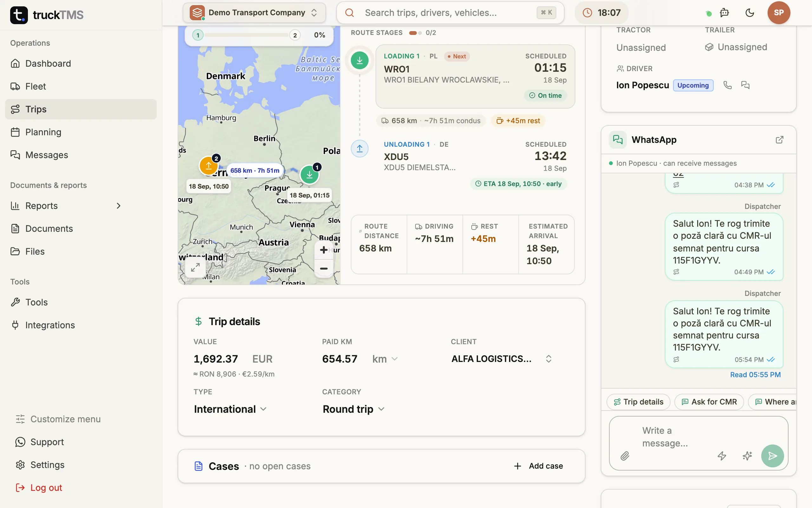Open Demo Transport Company switcher

254,13
